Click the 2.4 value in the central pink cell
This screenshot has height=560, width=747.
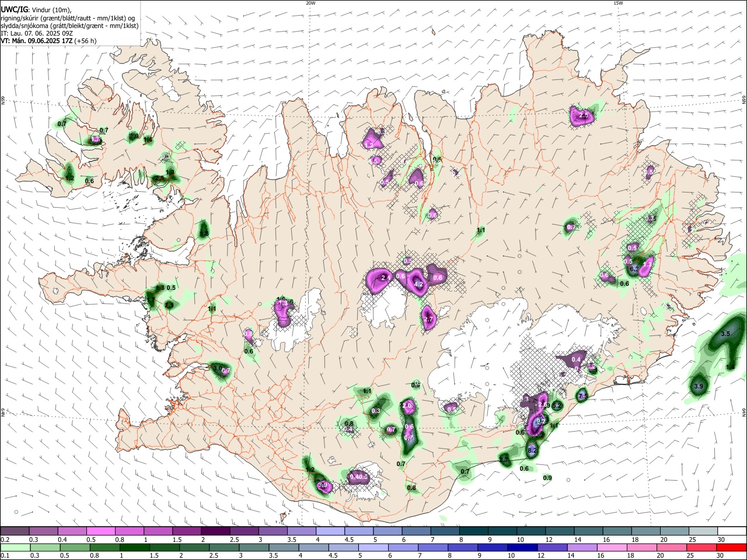385,278
